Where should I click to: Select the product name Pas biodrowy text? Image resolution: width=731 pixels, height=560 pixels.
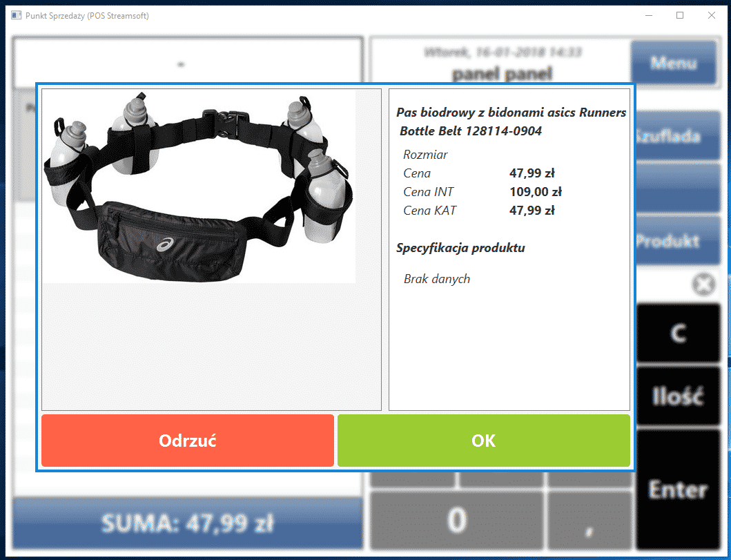pyautogui.click(x=511, y=112)
